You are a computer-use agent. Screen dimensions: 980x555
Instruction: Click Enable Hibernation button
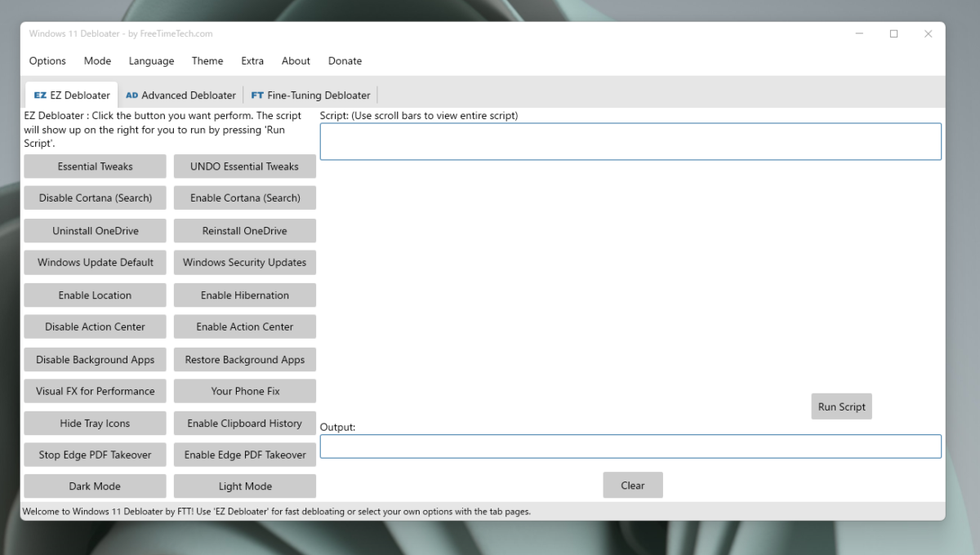(x=245, y=295)
